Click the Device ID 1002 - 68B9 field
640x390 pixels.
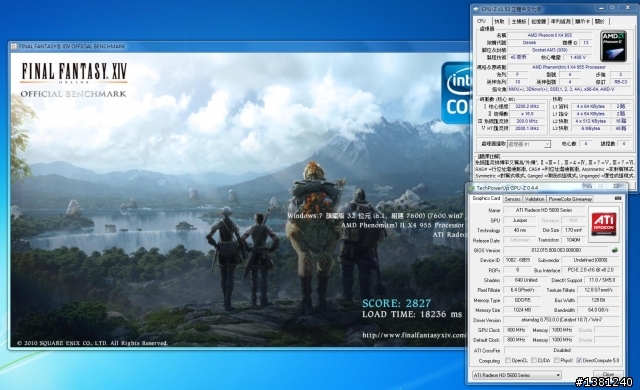518,260
